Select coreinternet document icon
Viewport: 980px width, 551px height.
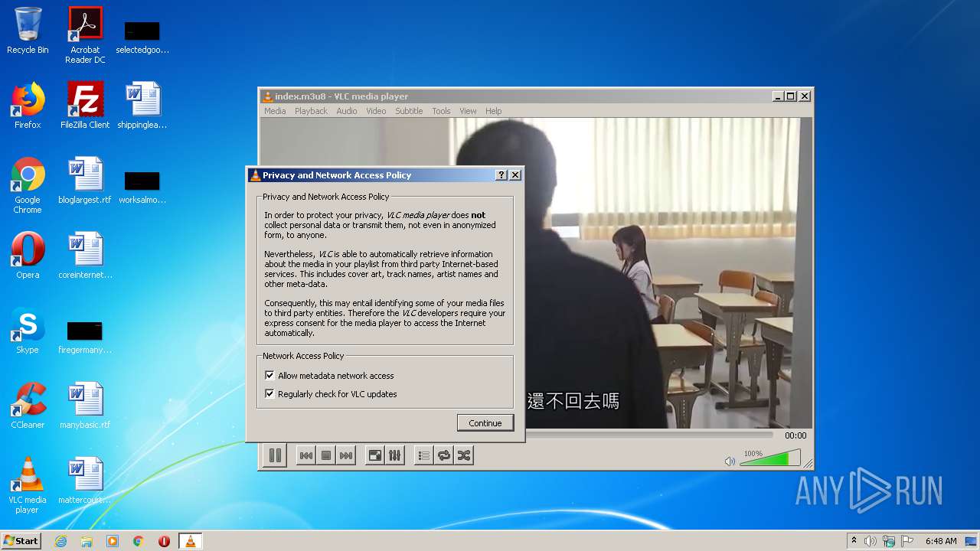[x=85, y=256]
